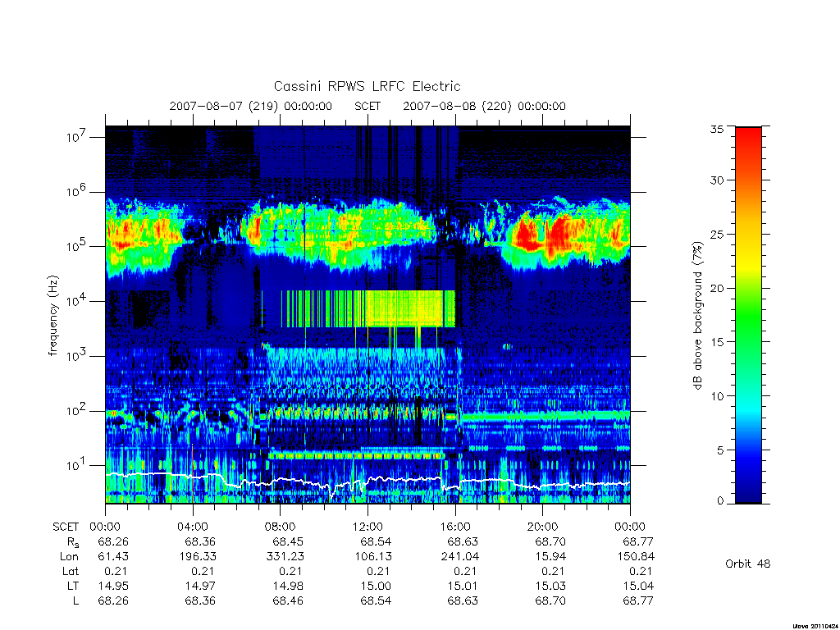Screen dimensions: 840x630
Task: Click the time axis label '20:00'
Action: pos(543,527)
